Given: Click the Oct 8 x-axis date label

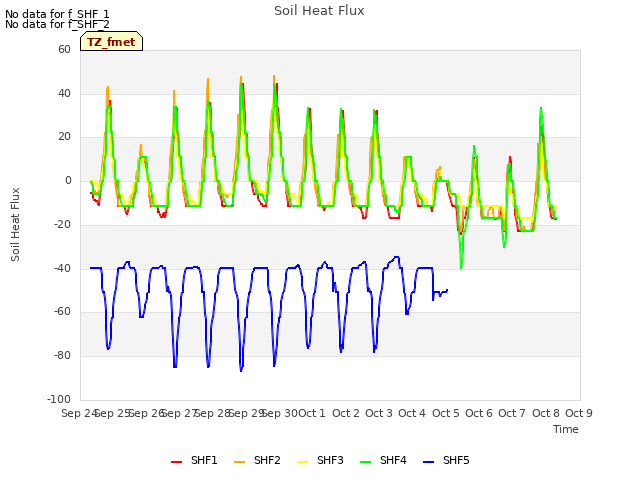Looking at the screenshot, I should tap(546, 413).
